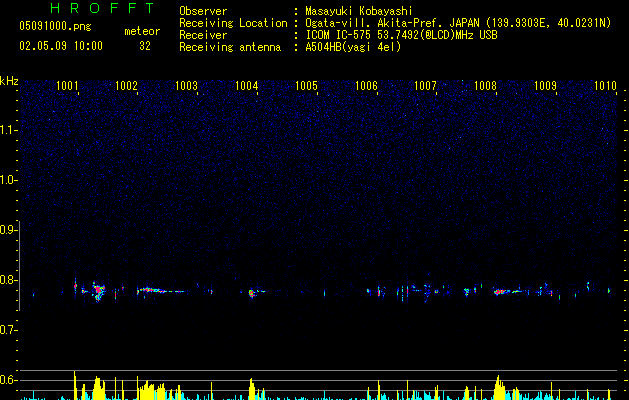Click the 1010 time marker

click(x=605, y=86)
